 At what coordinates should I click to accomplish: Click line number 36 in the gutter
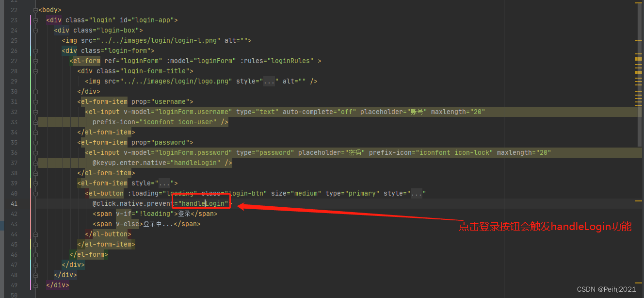point(14,153)
